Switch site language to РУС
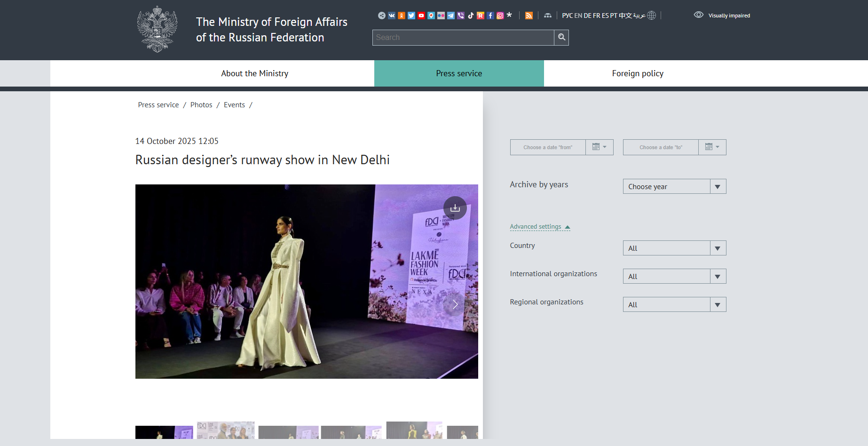 tap(568, 16)
